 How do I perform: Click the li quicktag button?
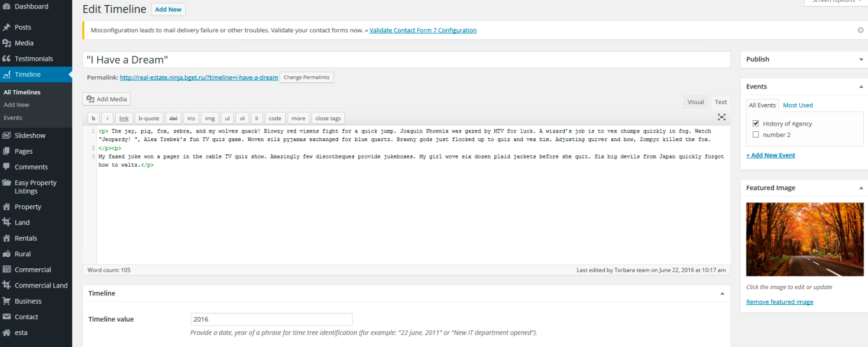(x=257, y=118)
